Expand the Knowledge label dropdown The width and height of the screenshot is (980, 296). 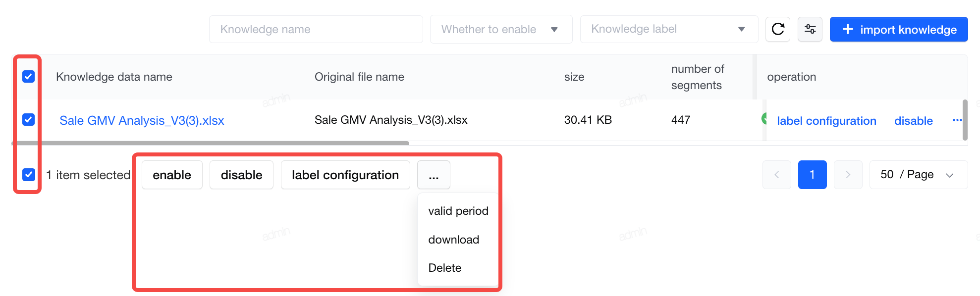pos(669,29)
